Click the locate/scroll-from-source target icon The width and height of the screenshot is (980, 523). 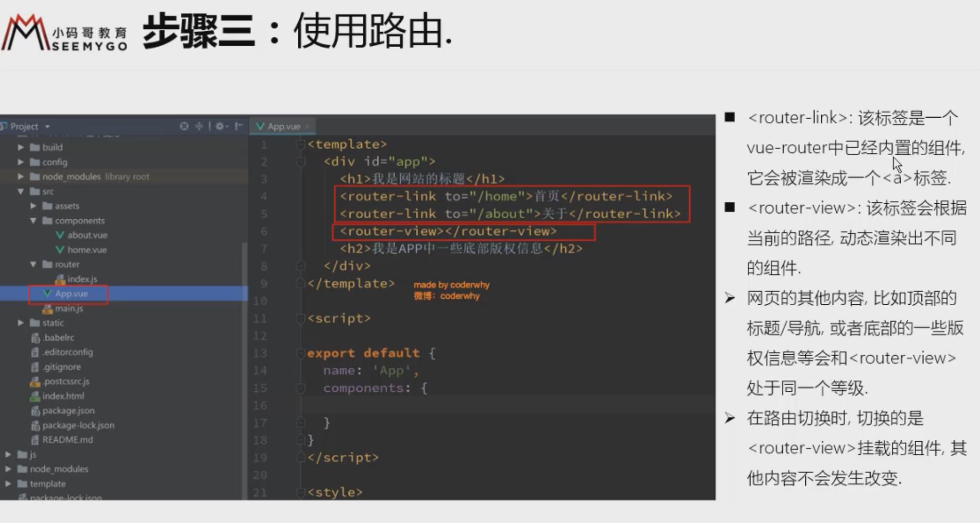184,126
